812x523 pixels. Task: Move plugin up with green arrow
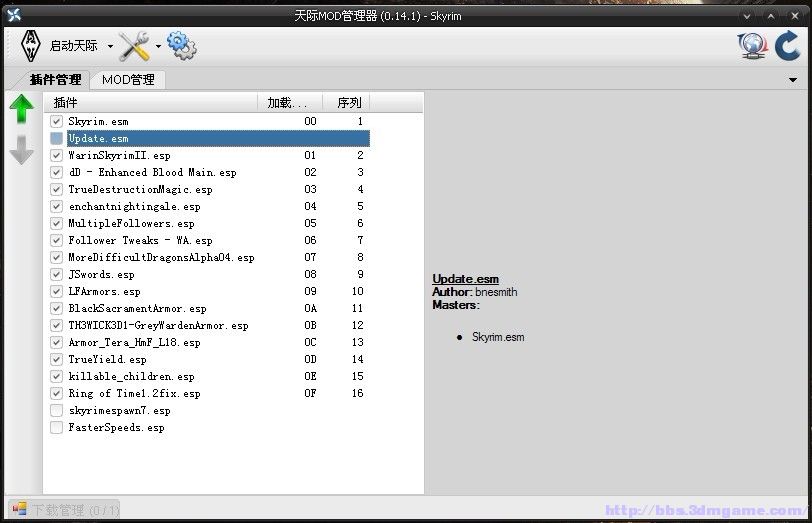pos(22,109)
